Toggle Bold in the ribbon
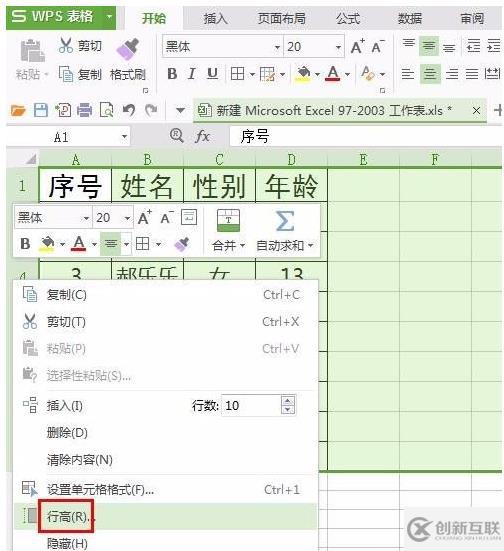Image resolution: width=504 pixels, height=551 pixels. [172, 74]
